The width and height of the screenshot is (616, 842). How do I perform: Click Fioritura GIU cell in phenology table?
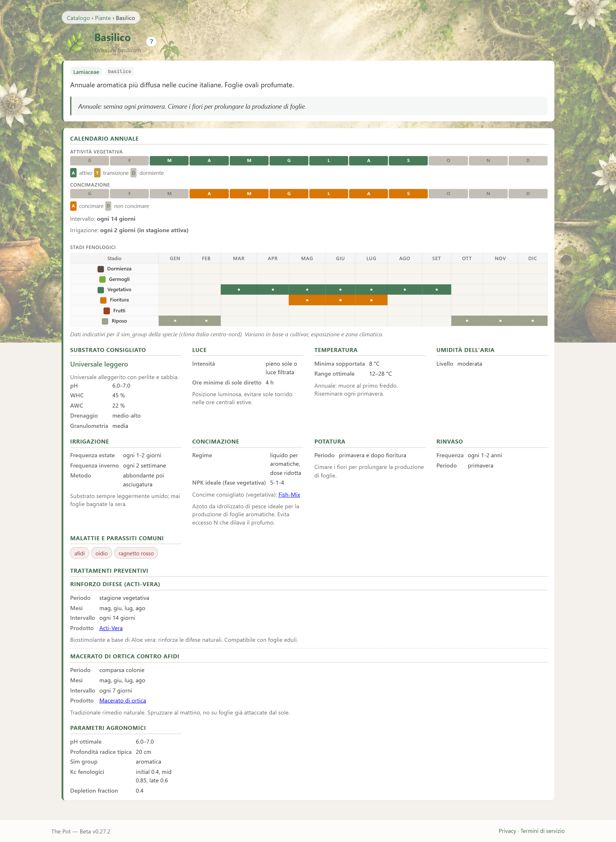tap(340, 300)
